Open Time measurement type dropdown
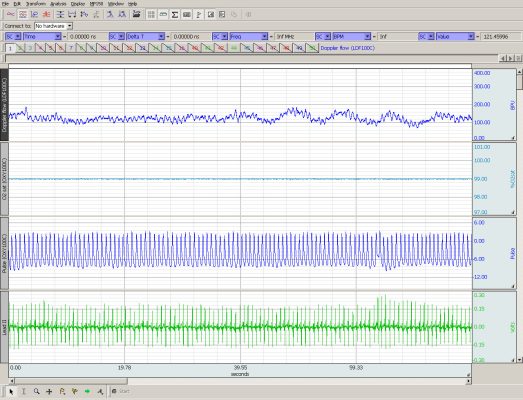This screenshot has width=523, height=400. [x=42, y=36]
